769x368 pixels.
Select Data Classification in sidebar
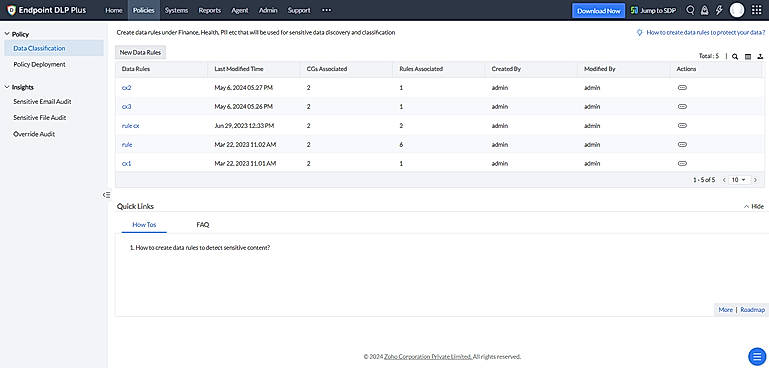click(x=54, y=48)
